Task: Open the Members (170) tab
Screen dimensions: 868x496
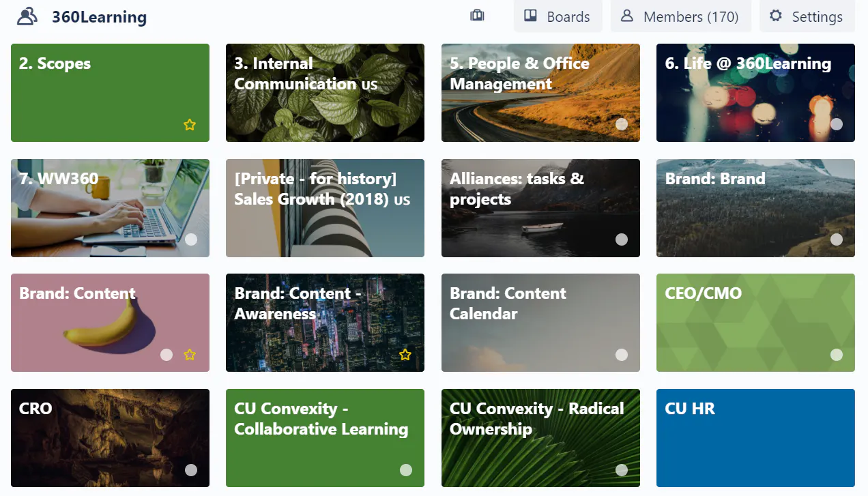Action: click(x=680, y=16)
